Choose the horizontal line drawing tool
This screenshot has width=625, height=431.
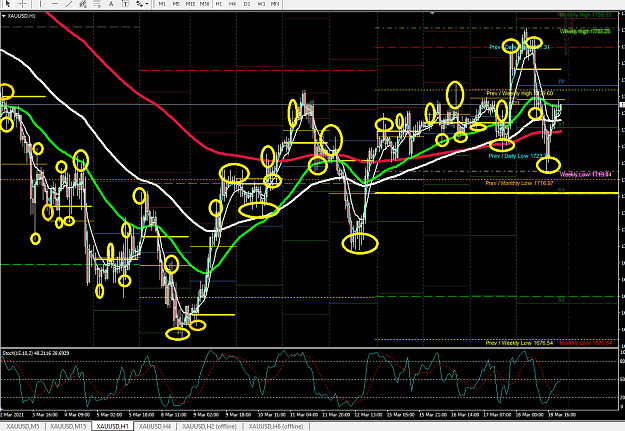coord(55,4)
